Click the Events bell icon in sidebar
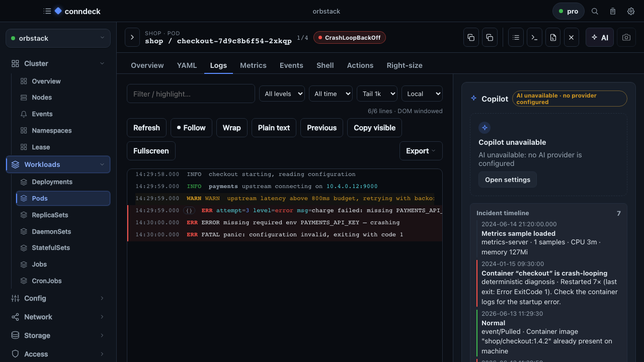The height and width of the screenshot is (362, 644). (24, 114)
